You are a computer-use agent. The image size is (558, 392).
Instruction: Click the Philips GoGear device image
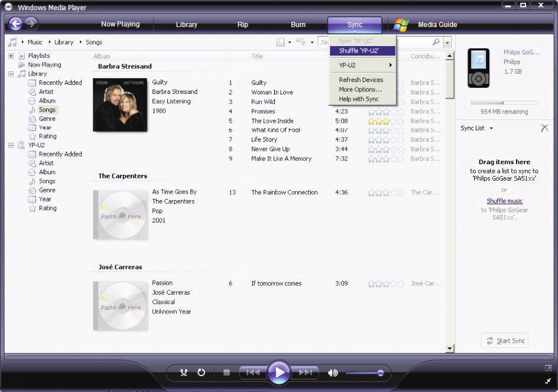(478, 68)
